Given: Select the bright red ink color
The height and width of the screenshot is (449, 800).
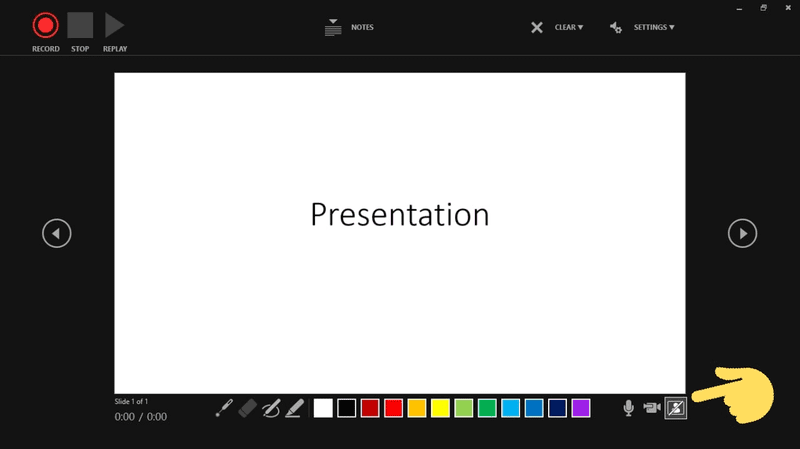Looking at the screenshot, I should coord(394,408).
